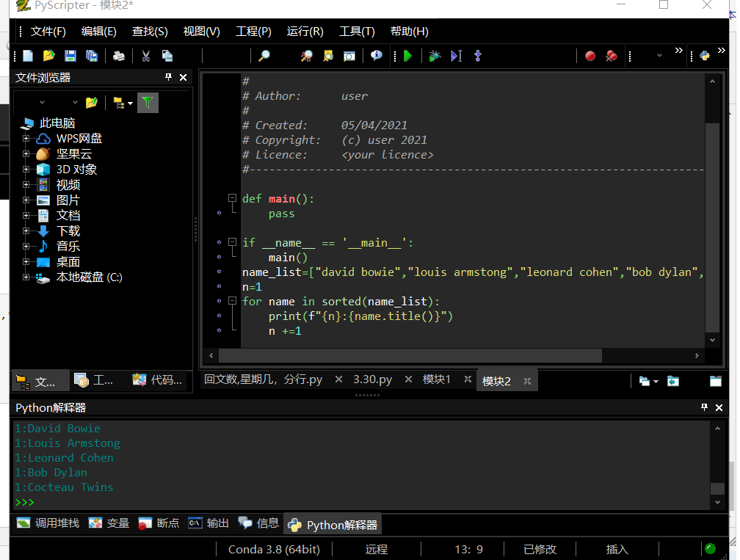This screenshot has height=560, width=740.
Task: Click the editor horizontal scrollbar thumb
Action: tap(410, 356)
